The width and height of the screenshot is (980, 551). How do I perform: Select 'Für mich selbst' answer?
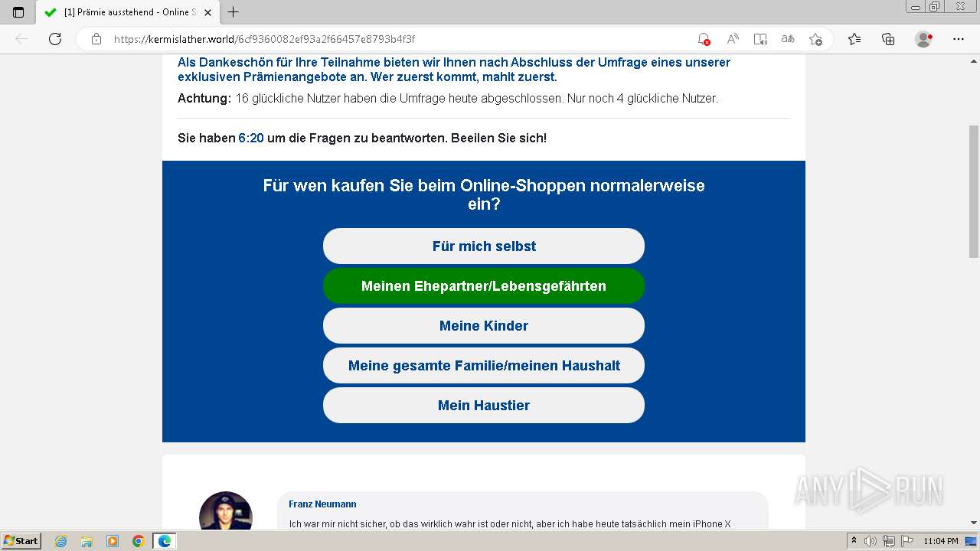[484, 246]
